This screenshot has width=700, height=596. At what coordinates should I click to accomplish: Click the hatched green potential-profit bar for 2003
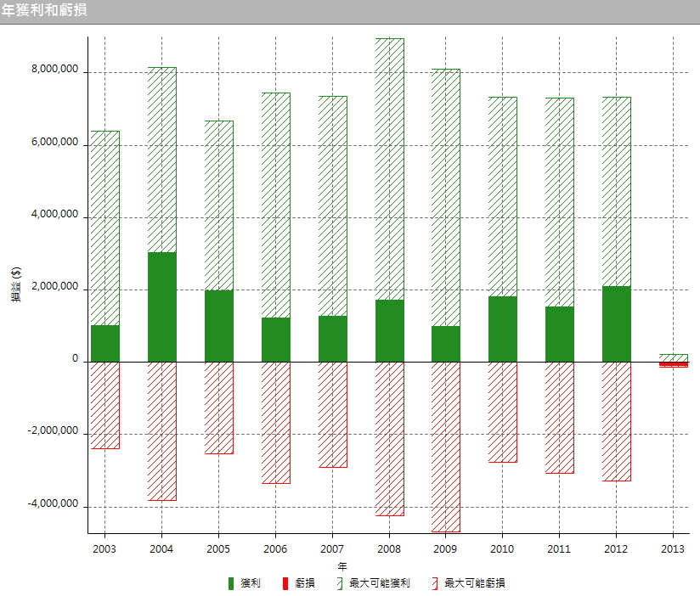pos(104,228)
